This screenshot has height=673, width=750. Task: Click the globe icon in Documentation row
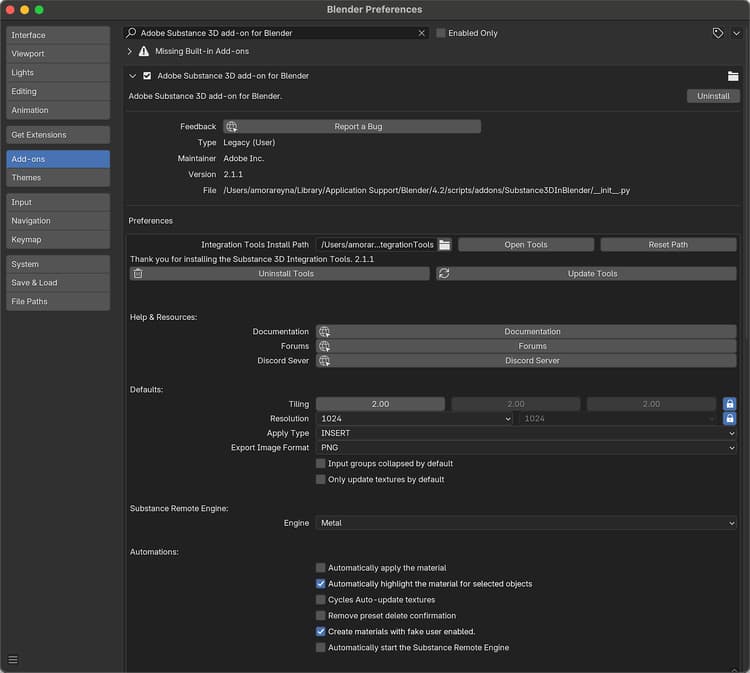pos(324,331)
